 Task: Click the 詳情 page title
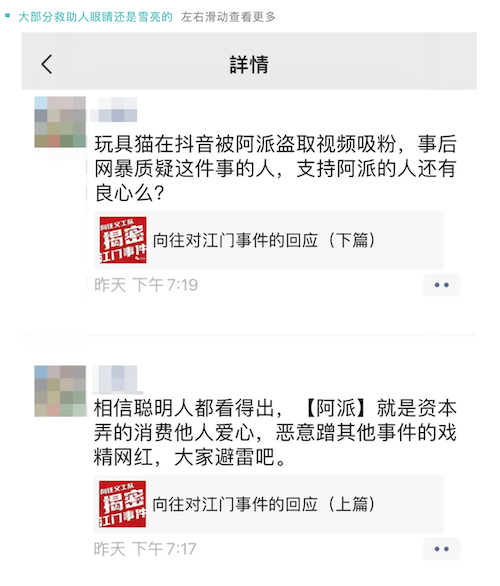tap(249, 64)
